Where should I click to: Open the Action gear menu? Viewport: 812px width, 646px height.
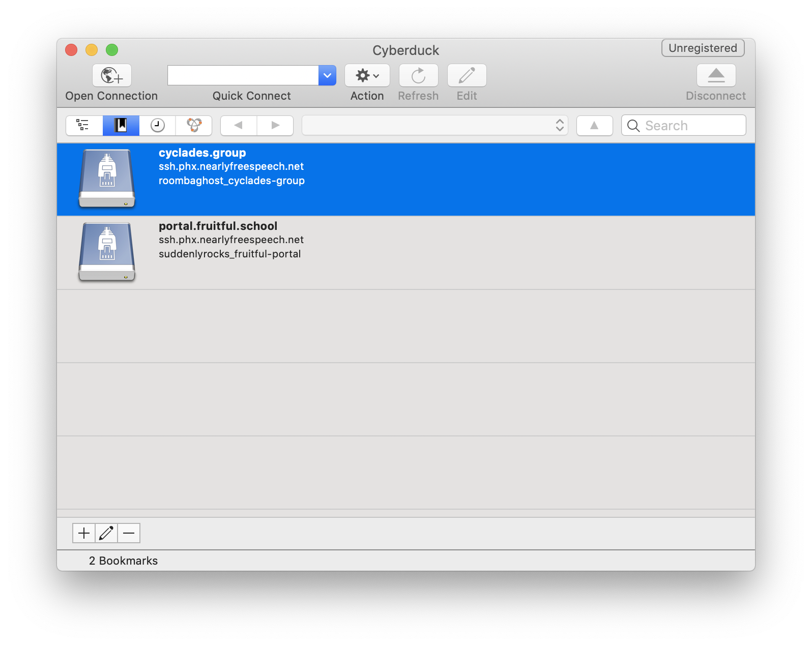pyautogui.click(x=367, y=76)
